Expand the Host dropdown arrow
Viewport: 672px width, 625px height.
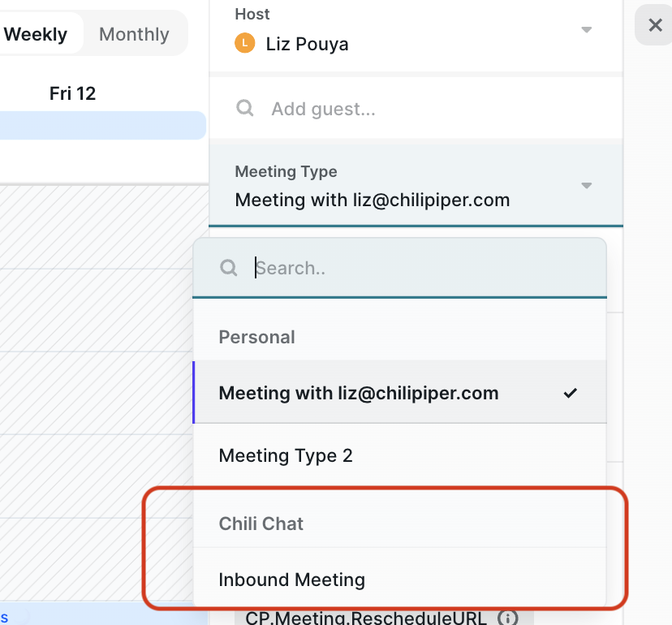pyautogui.click(x=586, y=29)
